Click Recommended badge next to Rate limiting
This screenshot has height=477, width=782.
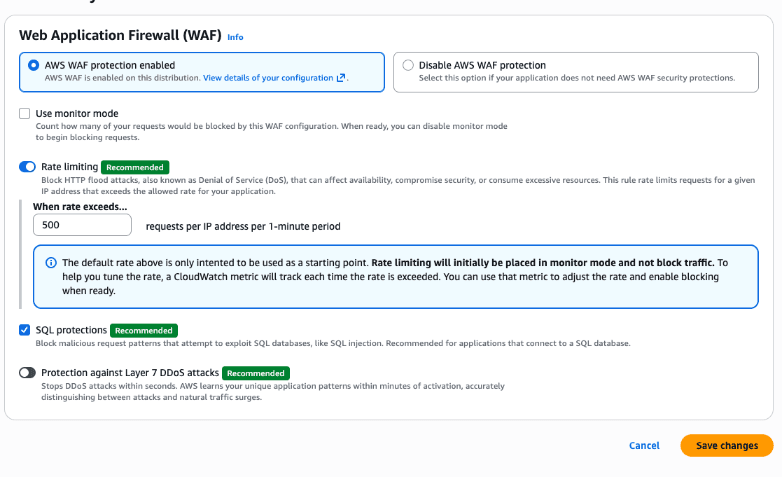(135, 167)
